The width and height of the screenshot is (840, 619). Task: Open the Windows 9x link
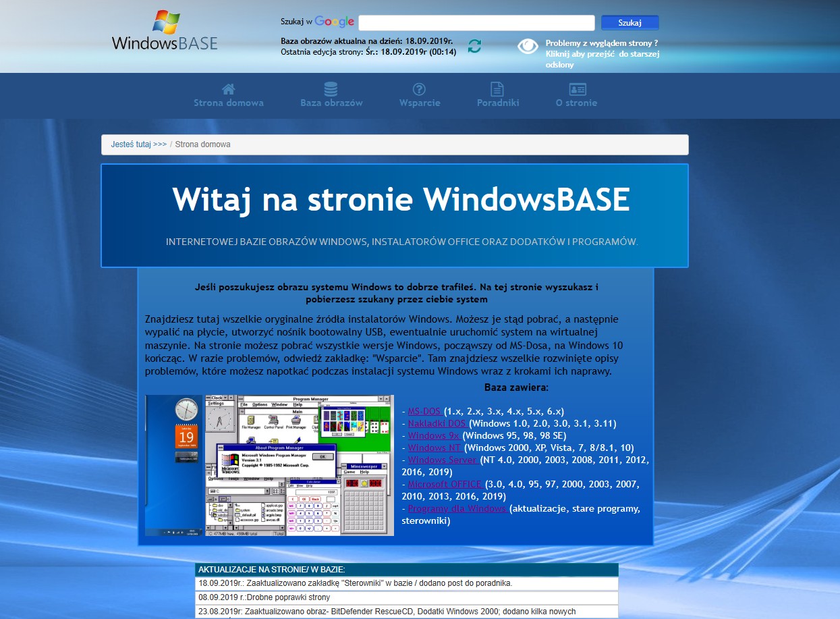click(434, 435)
